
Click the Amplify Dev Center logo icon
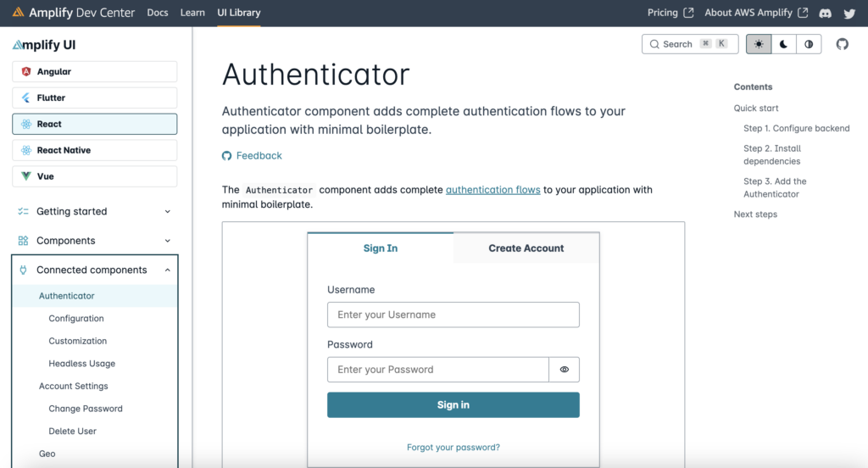19,12
